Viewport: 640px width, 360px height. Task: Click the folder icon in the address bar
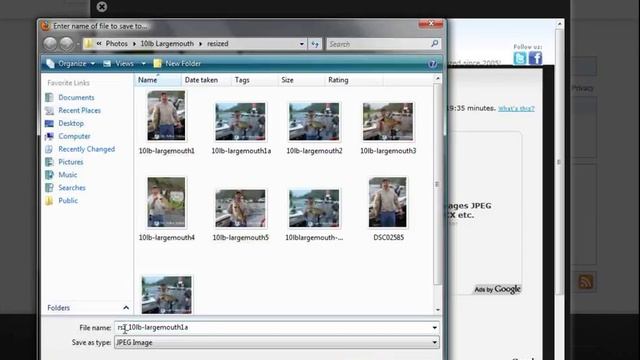pos(89,44)
